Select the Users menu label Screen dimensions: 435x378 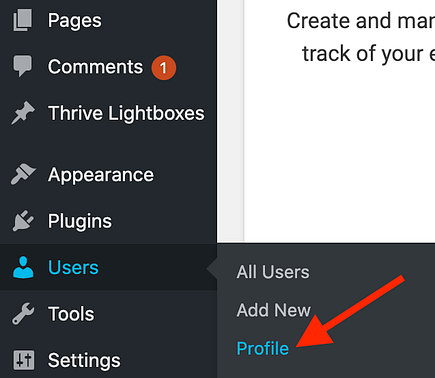point(73,267)
